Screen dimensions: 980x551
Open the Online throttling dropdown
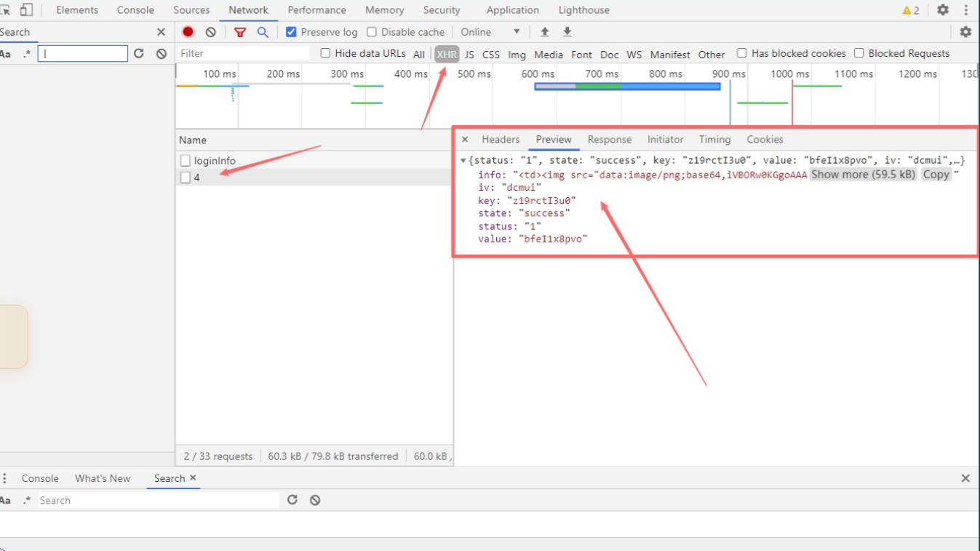tap(491, 32)
